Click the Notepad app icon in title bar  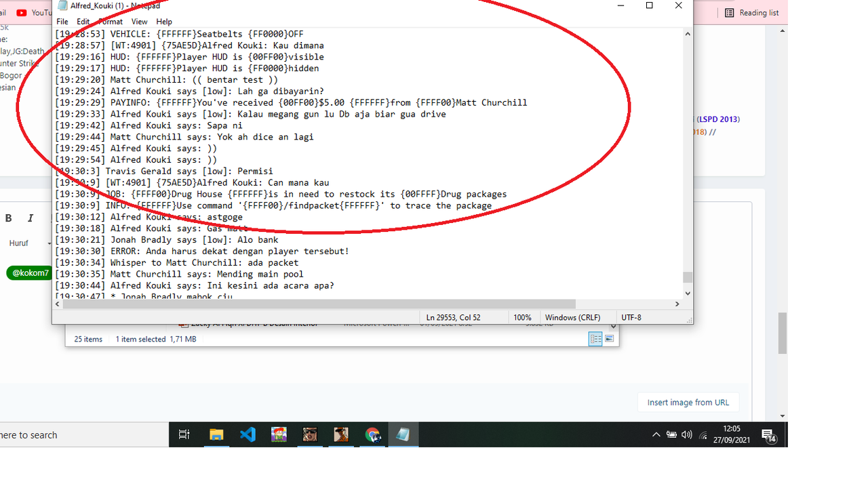62,5
